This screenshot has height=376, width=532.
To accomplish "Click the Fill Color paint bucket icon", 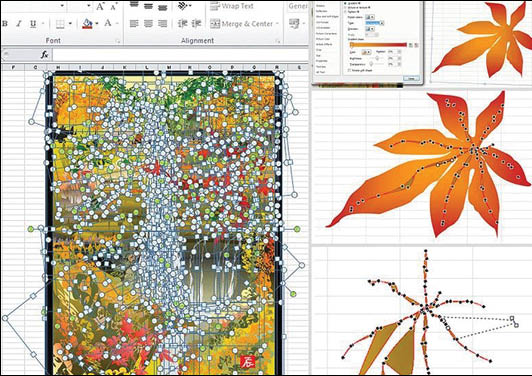I will (87, 23).
